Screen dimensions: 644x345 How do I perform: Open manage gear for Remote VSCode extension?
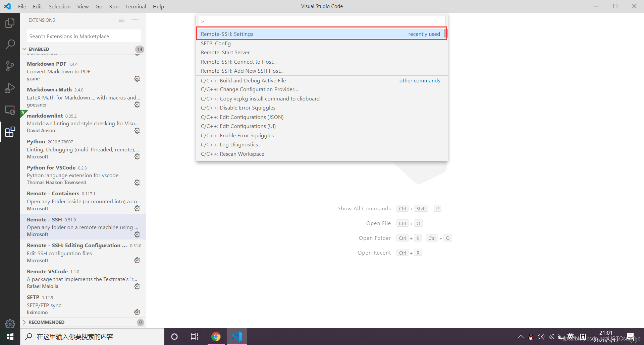(x=137, y=286)
